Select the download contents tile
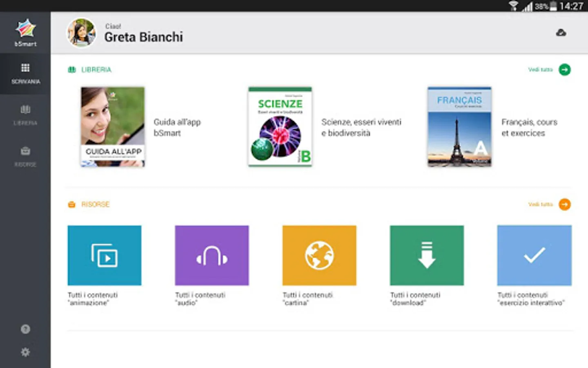 pos(427,256)
